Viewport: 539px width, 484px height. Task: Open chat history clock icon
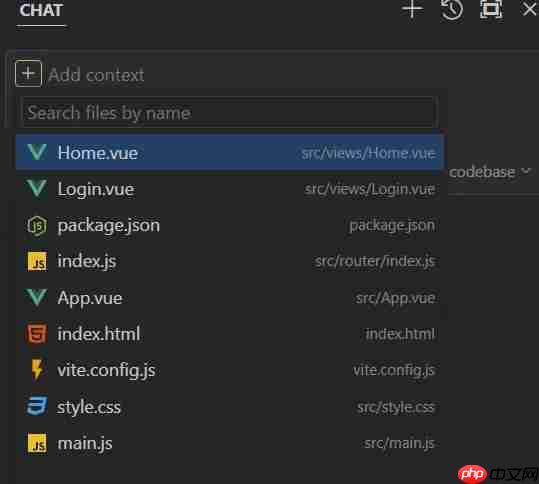click(452, 10)
